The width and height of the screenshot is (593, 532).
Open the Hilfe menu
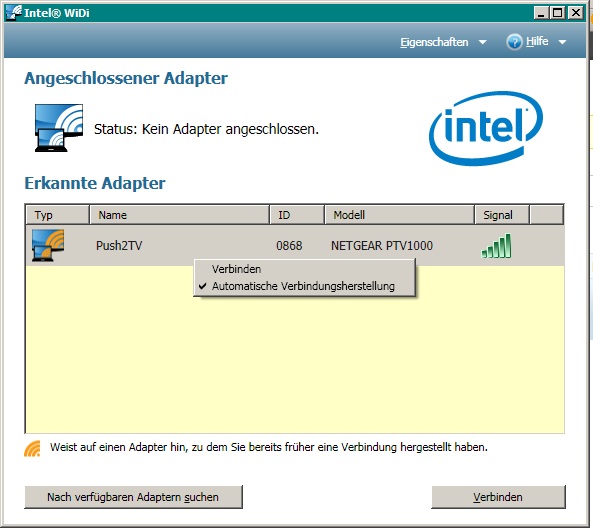coord(537,41)
